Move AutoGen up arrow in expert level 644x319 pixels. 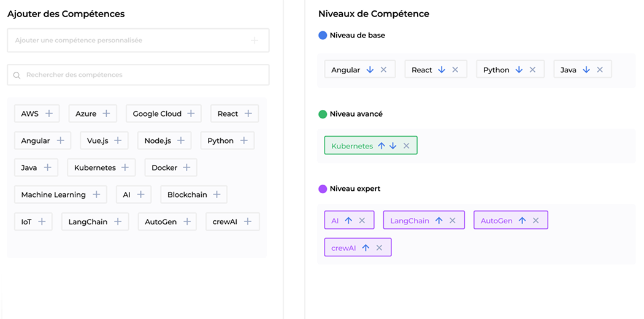523,220
